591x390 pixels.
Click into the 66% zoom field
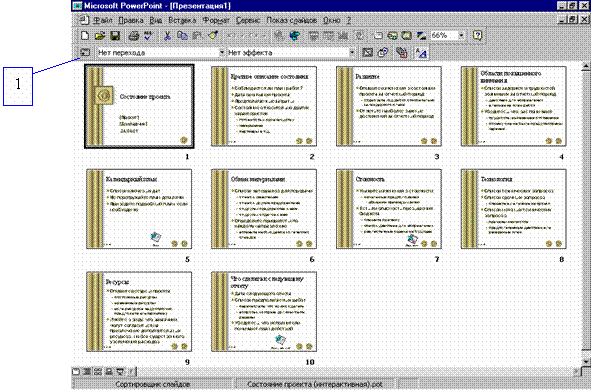coord(444,35)
